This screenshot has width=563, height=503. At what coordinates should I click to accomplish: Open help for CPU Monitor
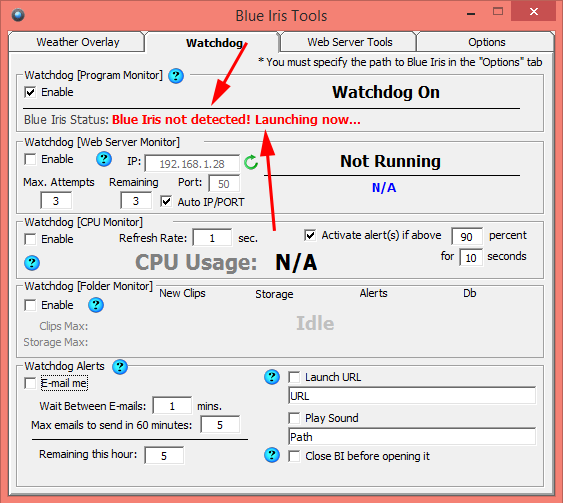tap(32, 263)
